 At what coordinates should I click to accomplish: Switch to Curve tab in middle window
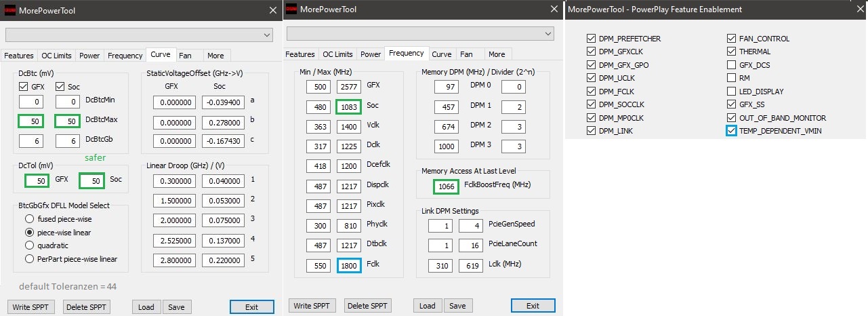(442, 54)
